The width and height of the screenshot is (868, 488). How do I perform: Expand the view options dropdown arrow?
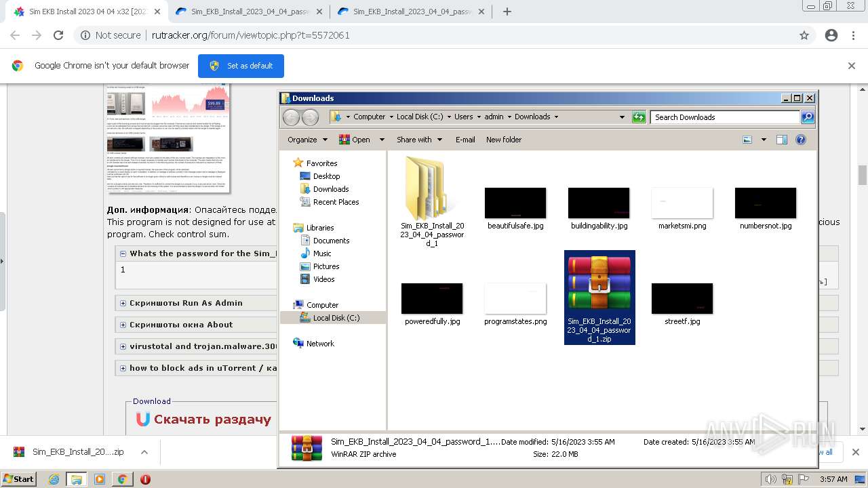(764, 140)
